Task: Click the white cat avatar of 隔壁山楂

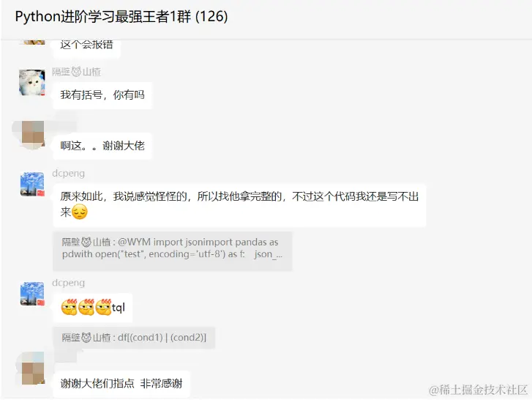Action: 32,83
